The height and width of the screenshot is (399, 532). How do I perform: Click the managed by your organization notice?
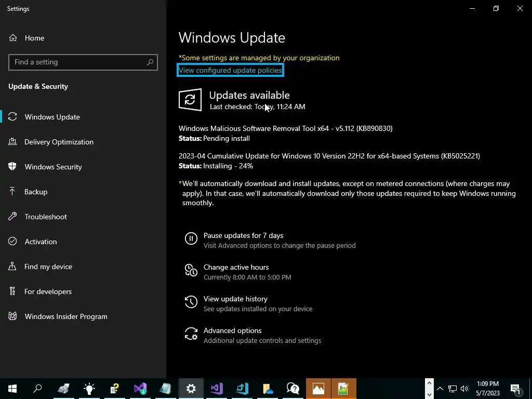click(x=259, y=58)
